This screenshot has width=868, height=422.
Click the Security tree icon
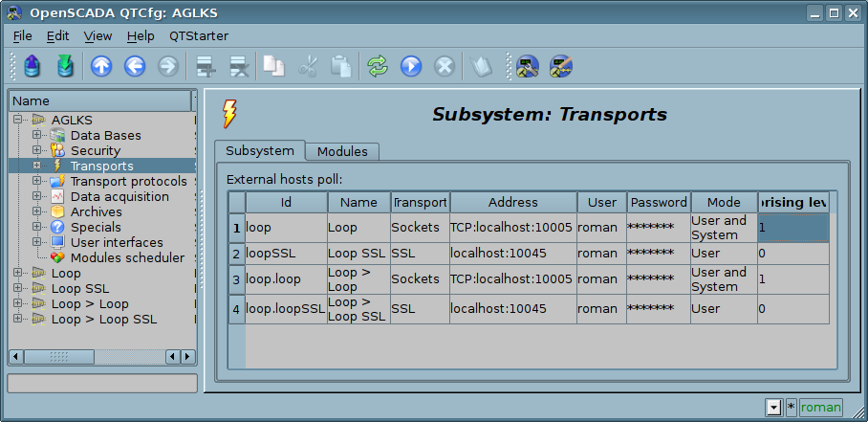point(57,150)
